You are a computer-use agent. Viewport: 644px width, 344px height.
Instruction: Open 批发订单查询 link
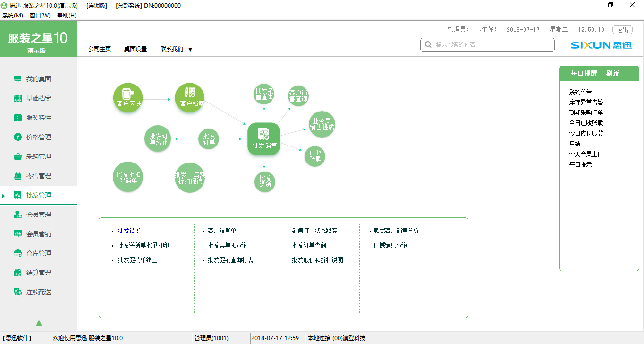[x=309, y=246]
